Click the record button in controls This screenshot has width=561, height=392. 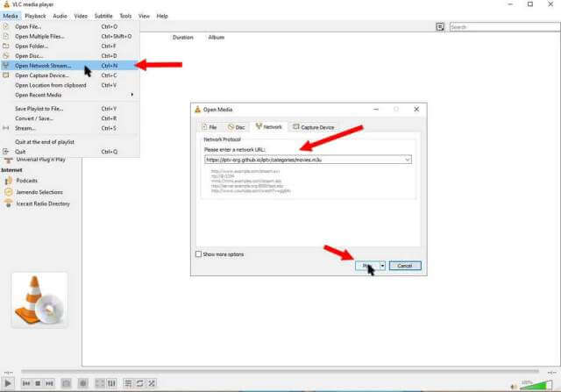coord(83,383)
